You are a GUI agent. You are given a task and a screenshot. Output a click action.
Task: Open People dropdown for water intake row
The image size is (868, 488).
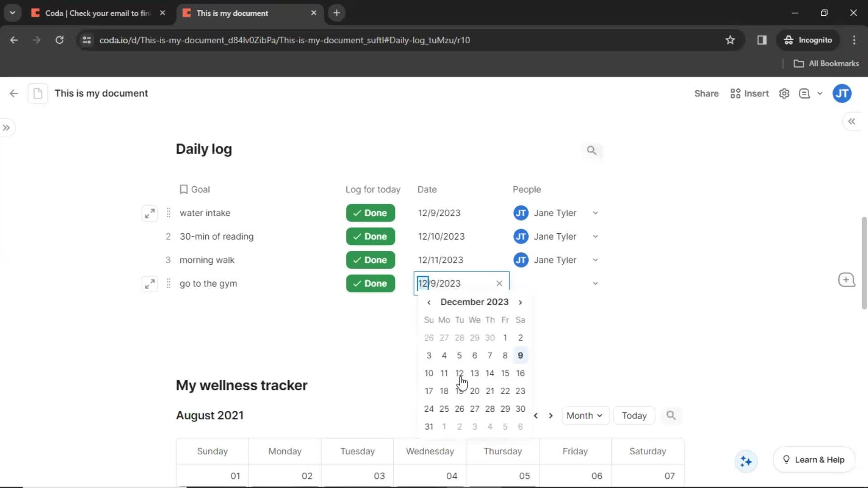coord(595,213)
